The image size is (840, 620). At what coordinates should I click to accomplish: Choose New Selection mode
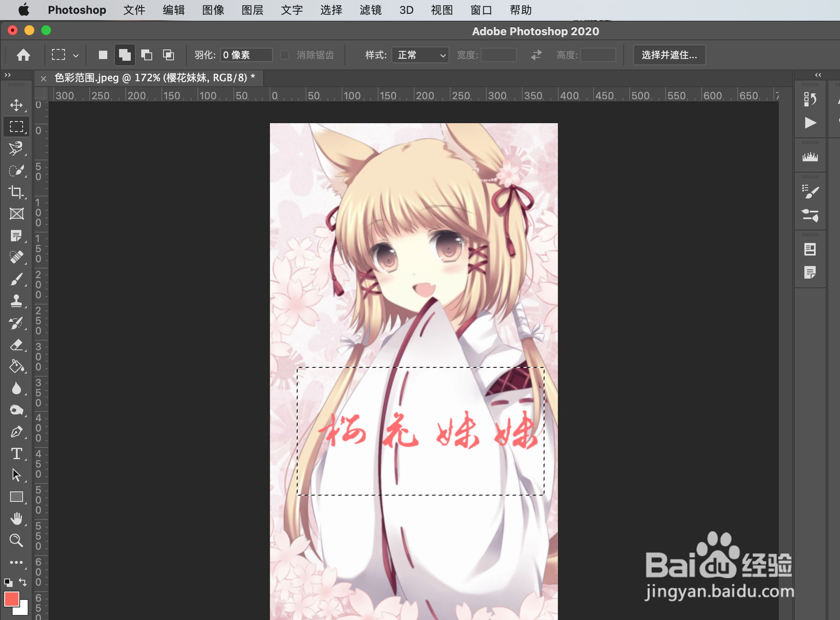[103, 55]
